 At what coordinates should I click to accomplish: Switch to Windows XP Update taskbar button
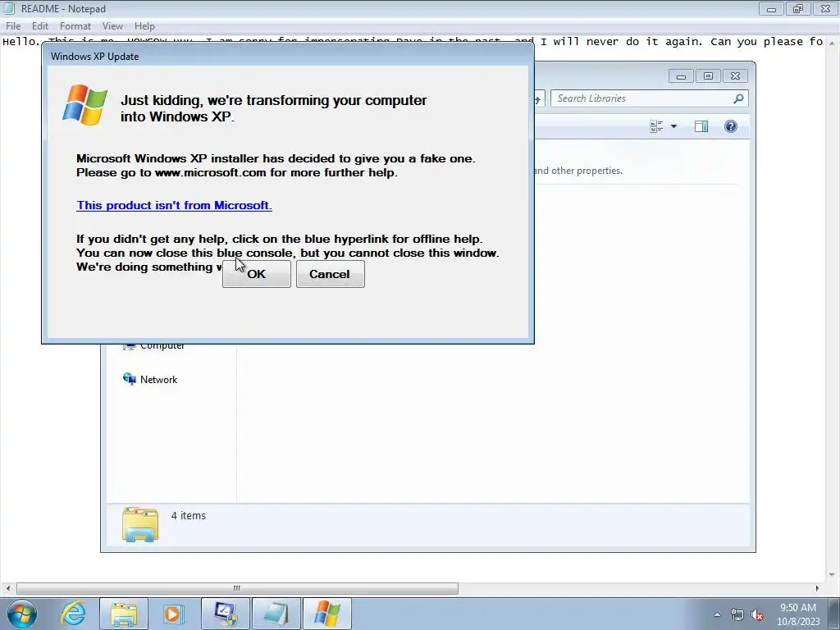pyautogui.click(x=326, y=614)
